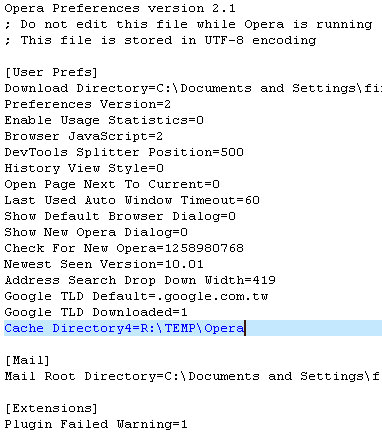Click the Enable Usage Statistics=0 line
Viewport: 382px width, 434px height.
(104, 120)
